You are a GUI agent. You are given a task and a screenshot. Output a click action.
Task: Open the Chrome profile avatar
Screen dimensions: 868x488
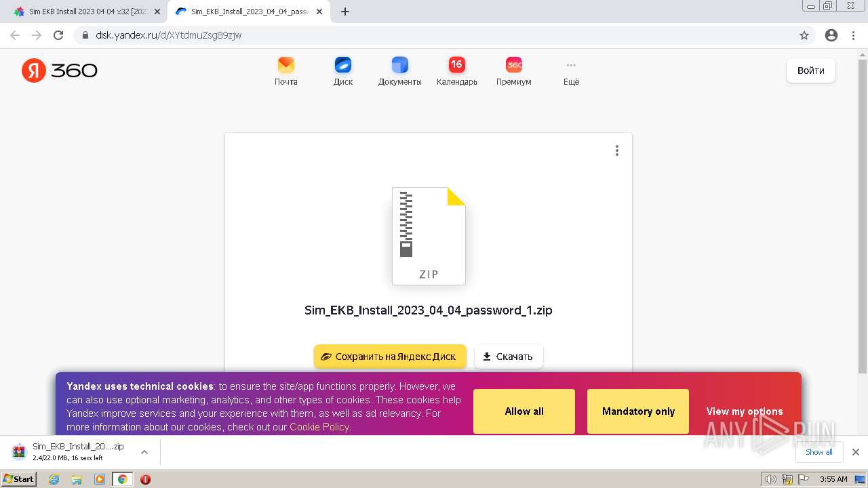[x=831, y=35]
